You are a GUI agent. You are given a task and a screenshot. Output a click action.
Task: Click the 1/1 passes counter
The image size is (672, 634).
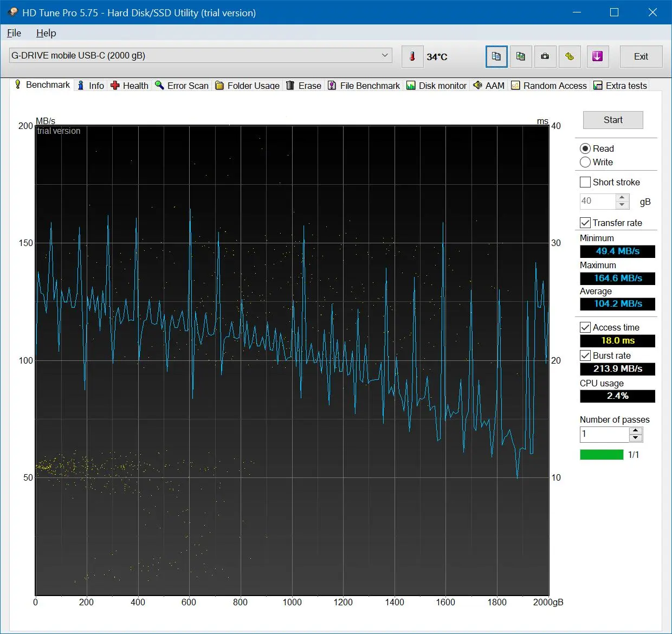[x=634, y=455]
